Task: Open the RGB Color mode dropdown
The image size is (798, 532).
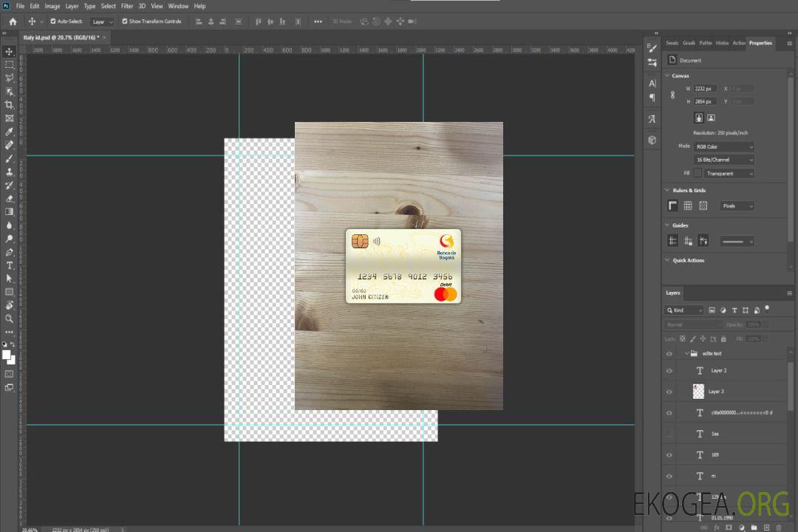Action: click(724, 146)
